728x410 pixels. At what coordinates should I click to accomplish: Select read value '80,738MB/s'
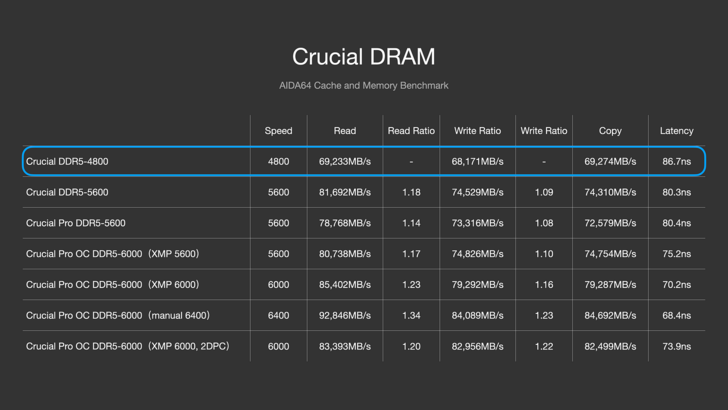pos(345,254)
